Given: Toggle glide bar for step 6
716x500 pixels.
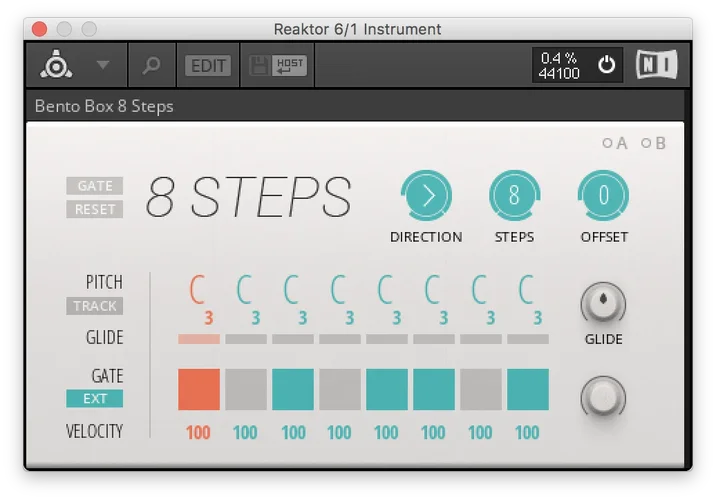Looking at the screenshot, I should (x=434, y=339).
